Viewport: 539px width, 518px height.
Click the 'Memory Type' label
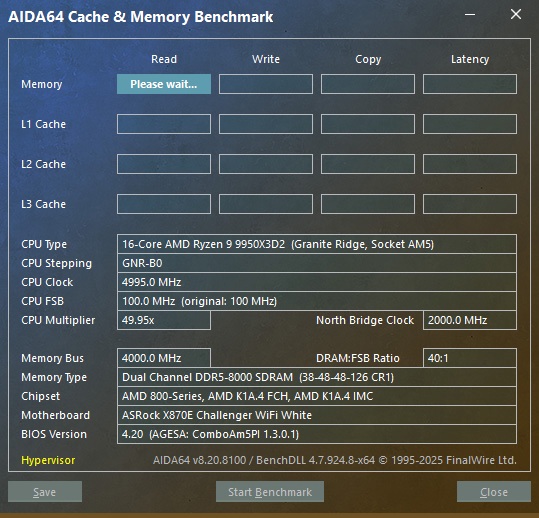(x=54, y=377)
